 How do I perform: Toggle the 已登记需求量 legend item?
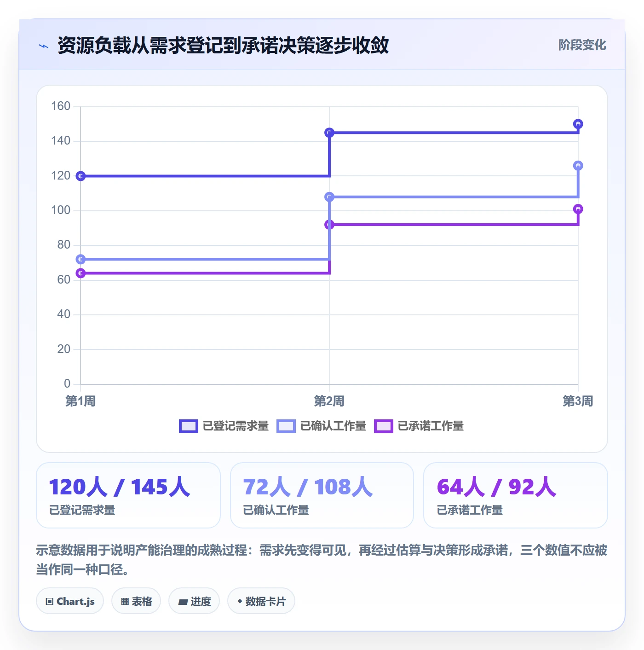224,426
